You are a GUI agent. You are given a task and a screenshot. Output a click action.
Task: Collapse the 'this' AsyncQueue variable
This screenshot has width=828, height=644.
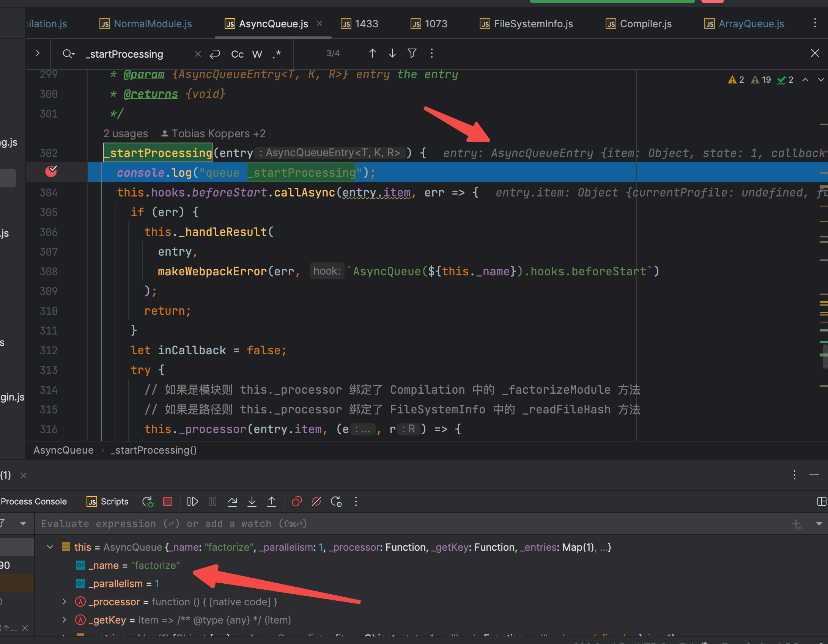(50, 547)
